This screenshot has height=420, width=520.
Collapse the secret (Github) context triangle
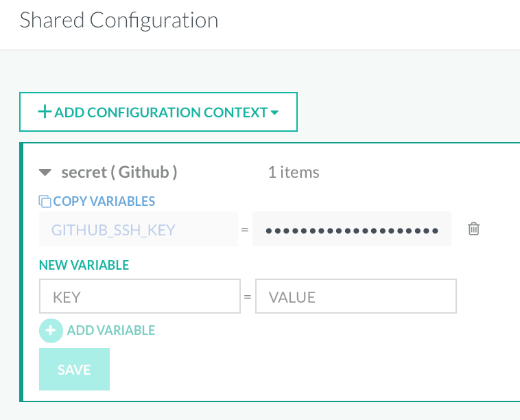(45, 172)
